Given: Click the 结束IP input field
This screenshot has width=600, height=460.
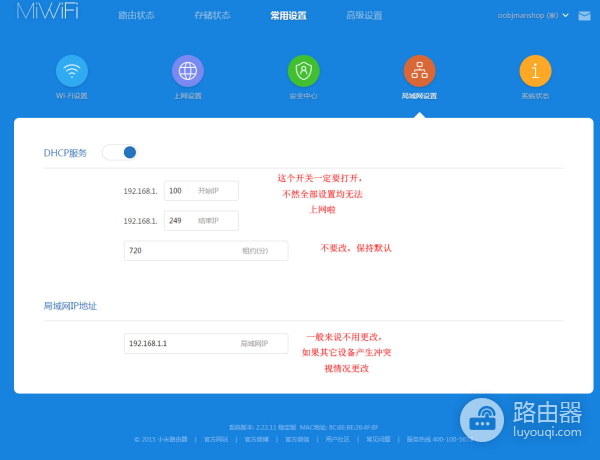Looking at the screenshot, I should click(201, 220).
